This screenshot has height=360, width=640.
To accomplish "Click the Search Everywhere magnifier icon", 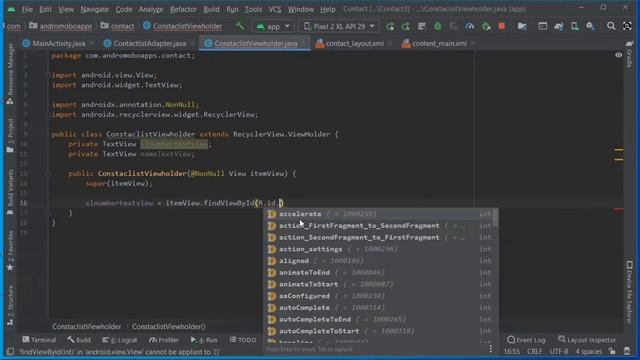I will coord(611,27).
